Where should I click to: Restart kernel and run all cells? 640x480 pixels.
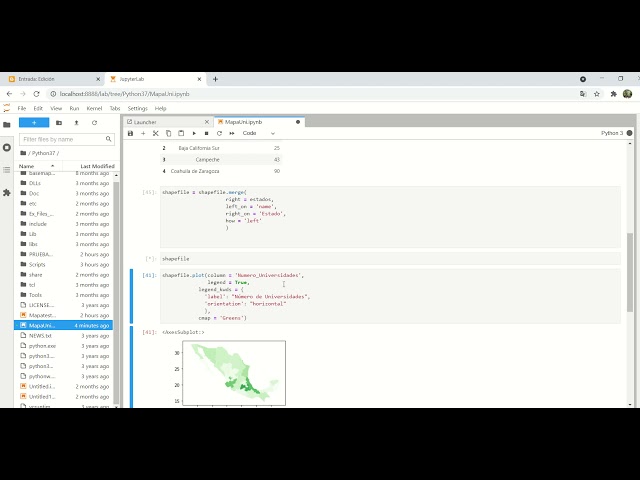(232, 133)
